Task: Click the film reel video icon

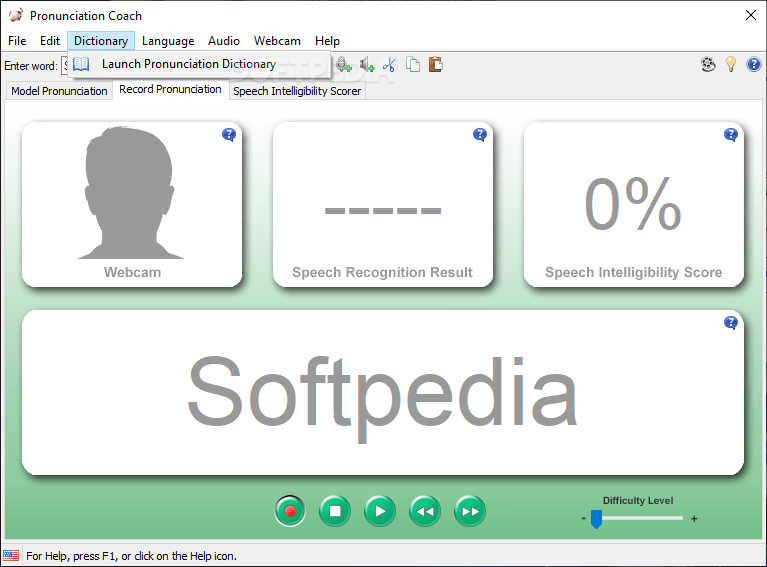Action: point(708,65)
